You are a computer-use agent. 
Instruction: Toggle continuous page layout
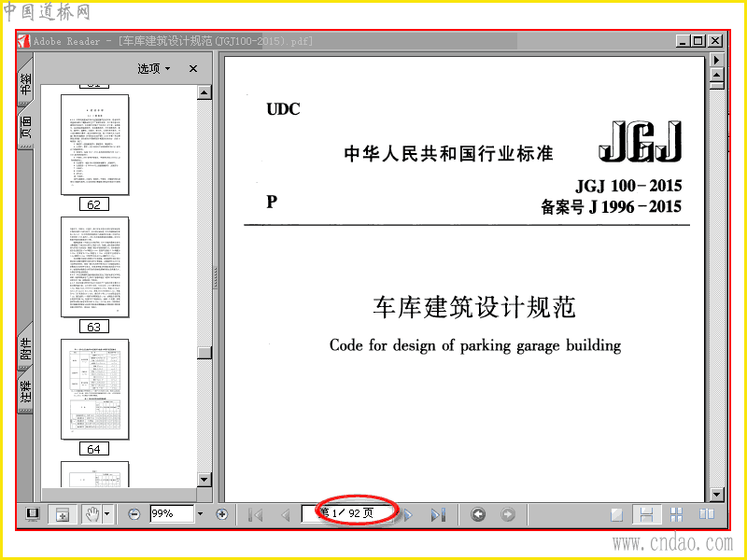click(x=646, y=514)
